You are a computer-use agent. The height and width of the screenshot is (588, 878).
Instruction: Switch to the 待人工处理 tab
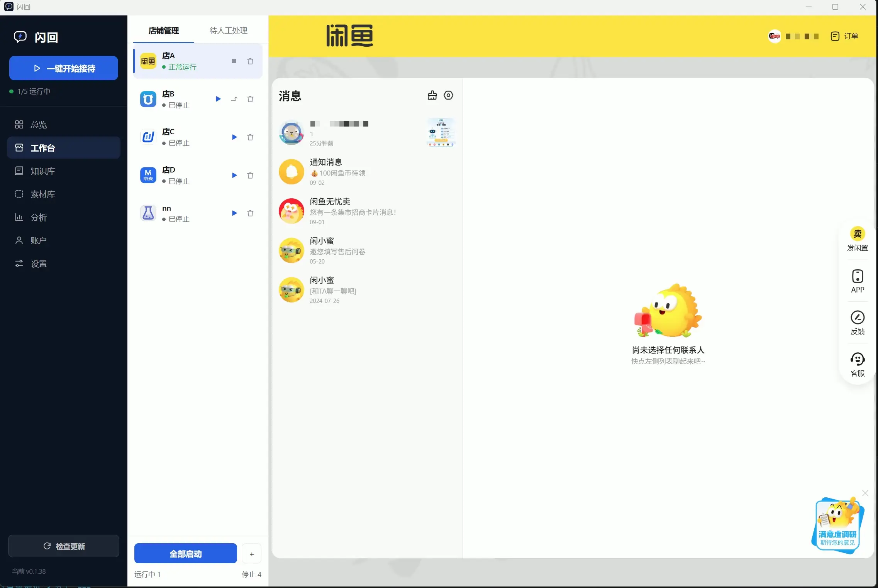pos(228,30)
